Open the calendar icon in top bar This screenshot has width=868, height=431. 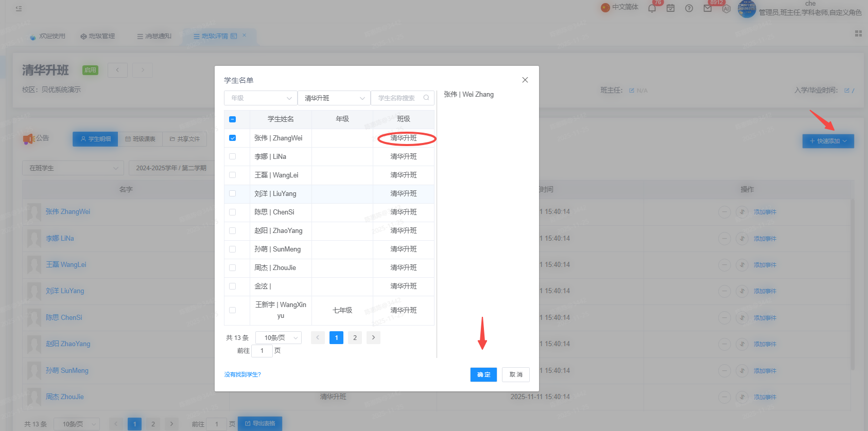pyautogui.click(x=670, y=8)
